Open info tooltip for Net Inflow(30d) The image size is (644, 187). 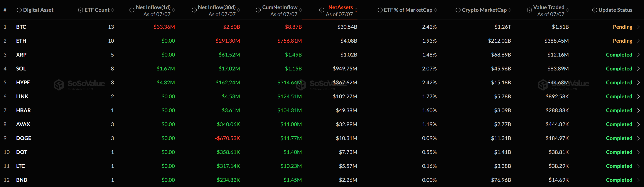click(x=194, y=10)
